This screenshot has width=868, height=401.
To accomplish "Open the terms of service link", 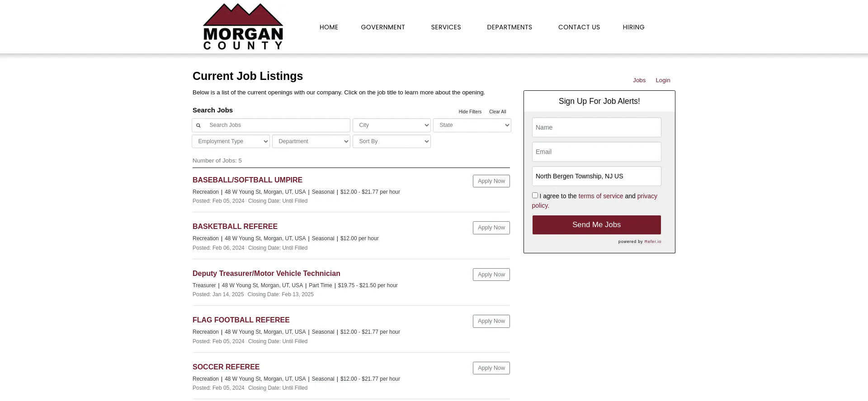I will point(600,196).
